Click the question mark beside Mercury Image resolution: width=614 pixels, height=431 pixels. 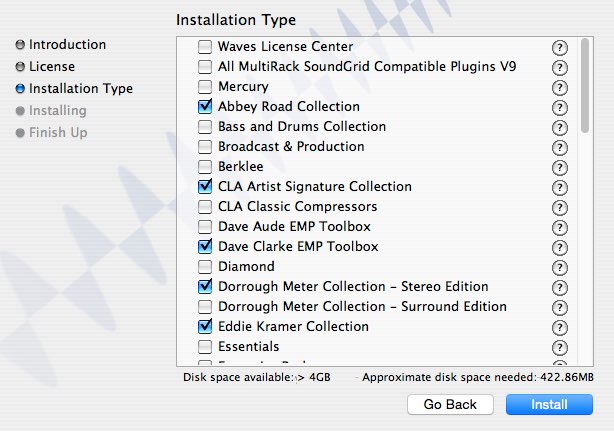pyautogui.click(x=560, y=88)
